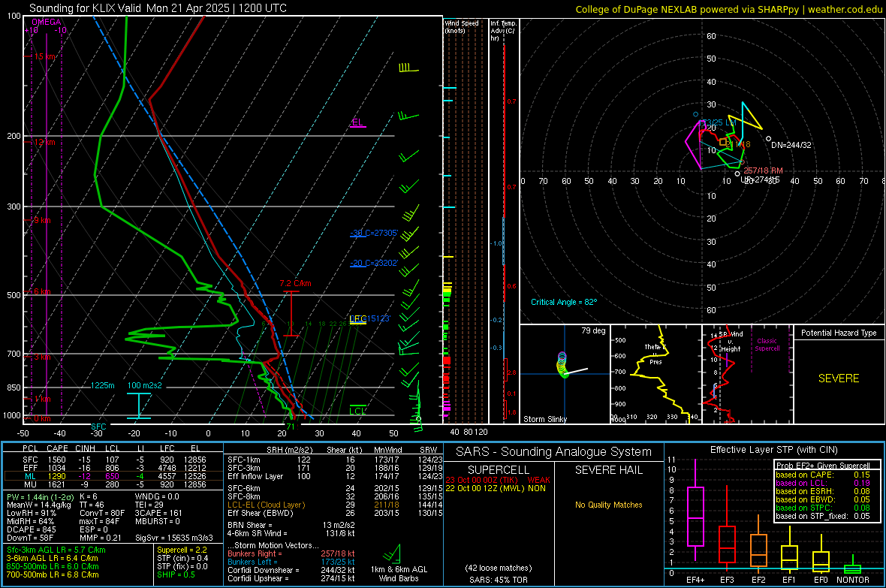886x588 pixels.
Task: Click the SFC-1km SRH row
Action: pos(335,460)
